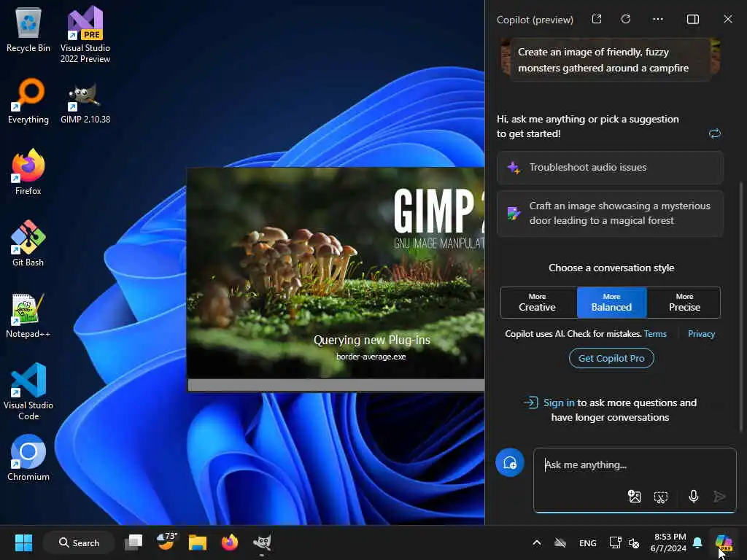Select the Everything desktop shortcut
Image resolution: width=747 pixels, height=560 pixels.
click(28, 101)
